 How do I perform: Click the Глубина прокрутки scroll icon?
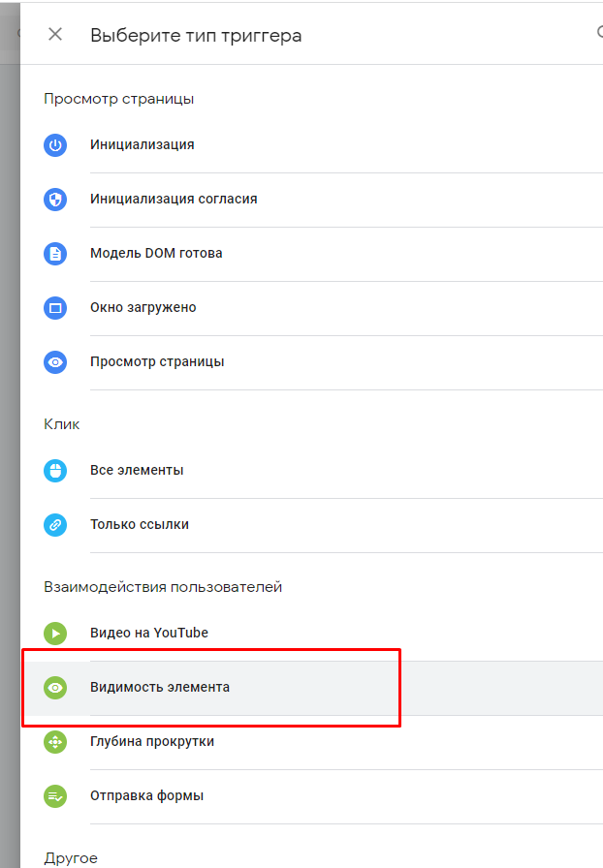tap(55, 742)
